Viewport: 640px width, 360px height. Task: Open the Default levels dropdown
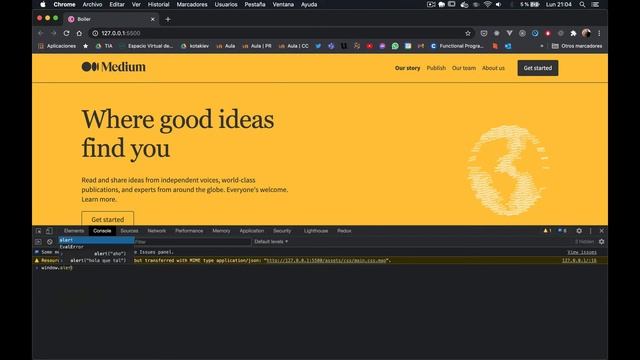tap(271, 242)
